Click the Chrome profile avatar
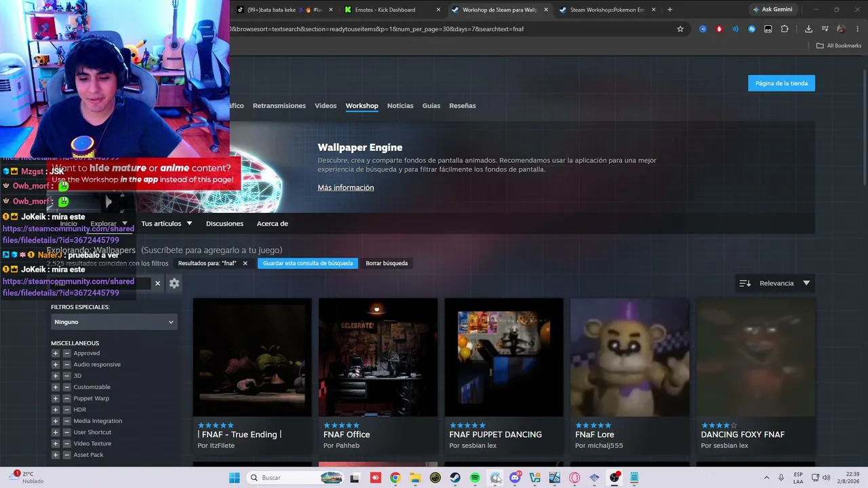The height and width of the screenshot is (488, 868). pos(841,29)
